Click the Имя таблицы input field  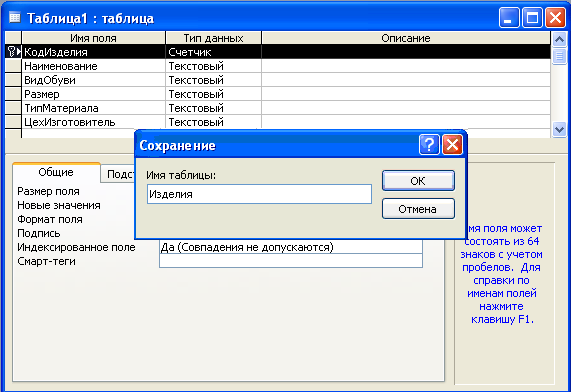(x=259, y=194)
